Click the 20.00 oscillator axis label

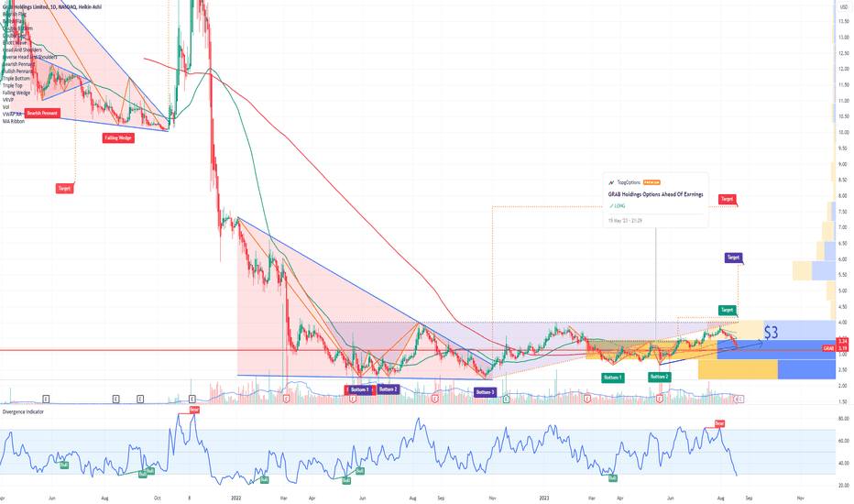click(843, 486)
